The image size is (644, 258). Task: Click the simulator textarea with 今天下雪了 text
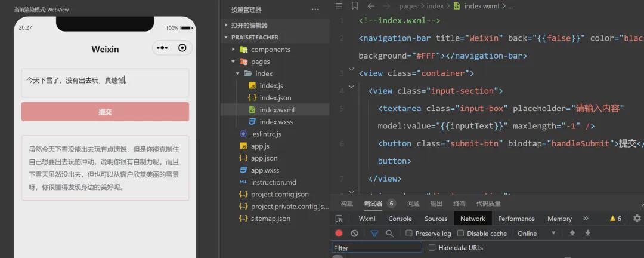(x=105, y=82)
